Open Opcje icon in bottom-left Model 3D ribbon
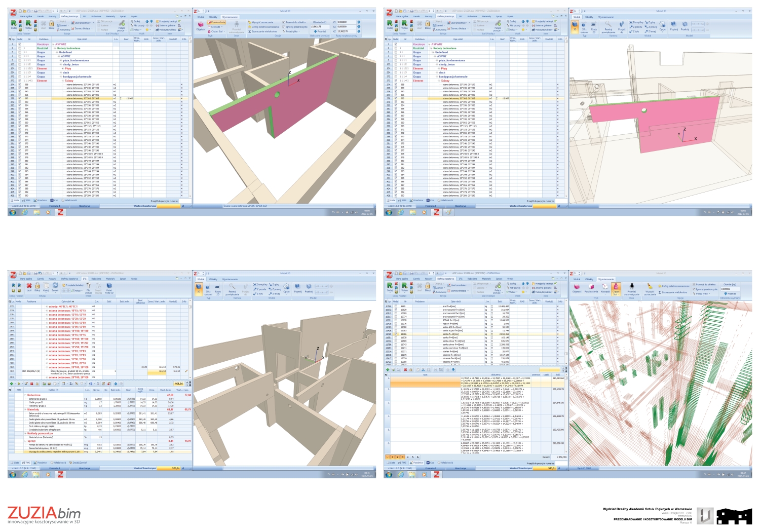This screenshot has height=532, width=760. pyautogui.click(x=286, y=287)
